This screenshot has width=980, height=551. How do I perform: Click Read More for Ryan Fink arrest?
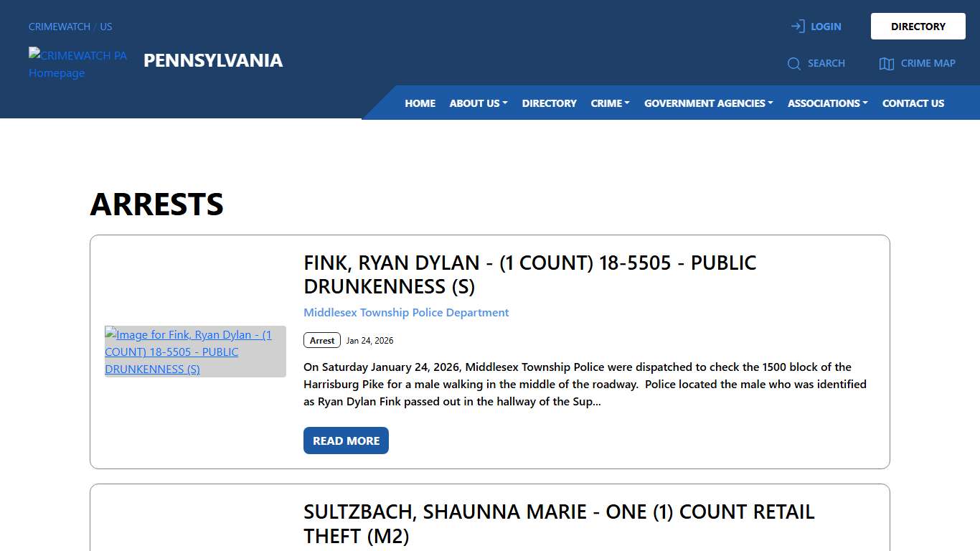pyautogui.click(x=346, y=441)
